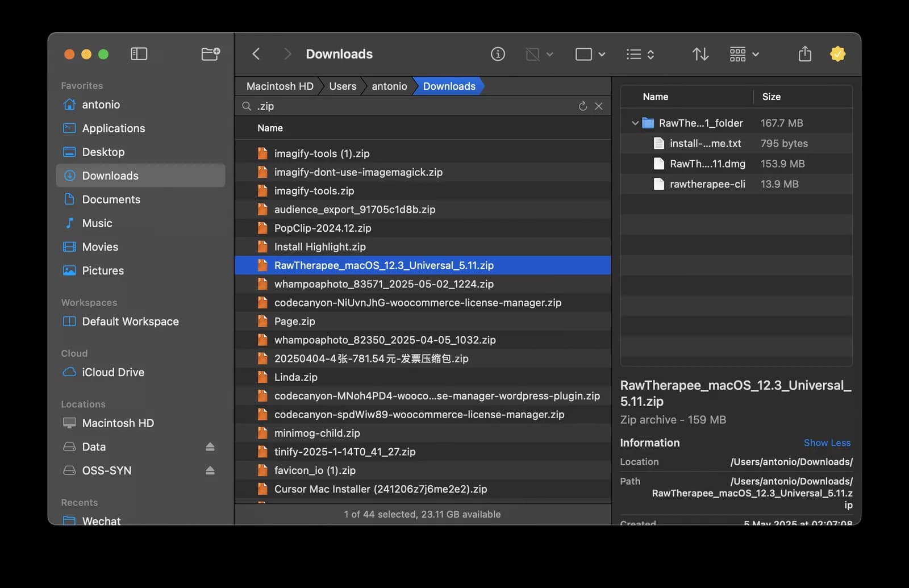Select minimog-child.zip file

pos(423,433)
